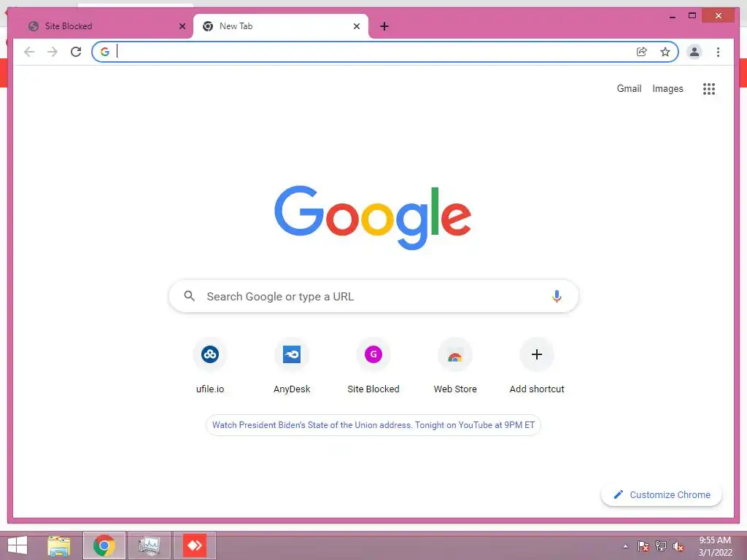Open the Chrome profile avatar
This screenshot has width=747, height=560.
[694, 52]
